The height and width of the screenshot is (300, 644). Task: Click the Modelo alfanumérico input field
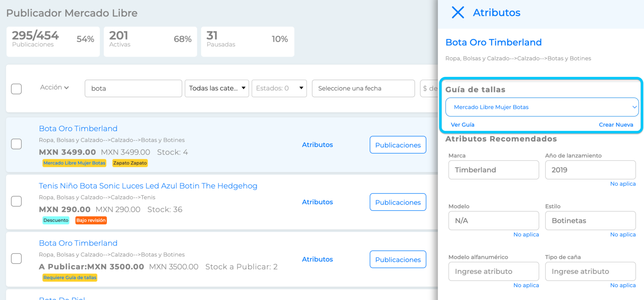[x=494, y=271]
